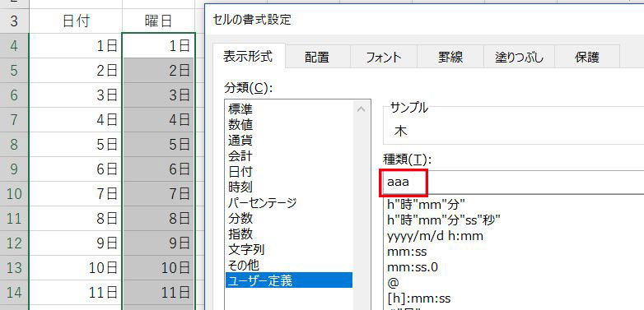The height and width of the screenshot is (310, 644).
Task: Select row header 6
Action: point(14,95)
